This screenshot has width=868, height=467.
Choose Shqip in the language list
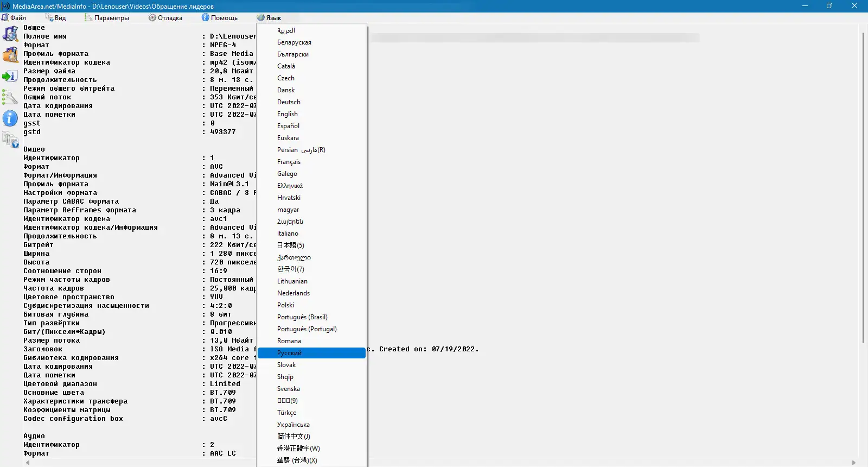(312, 377)
